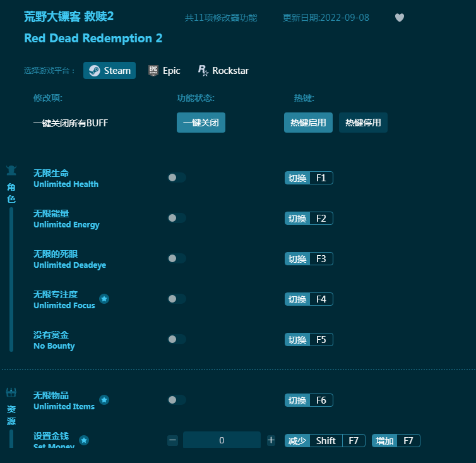
Task: Click the heart favorite icon
Action: tap(399, 18)
